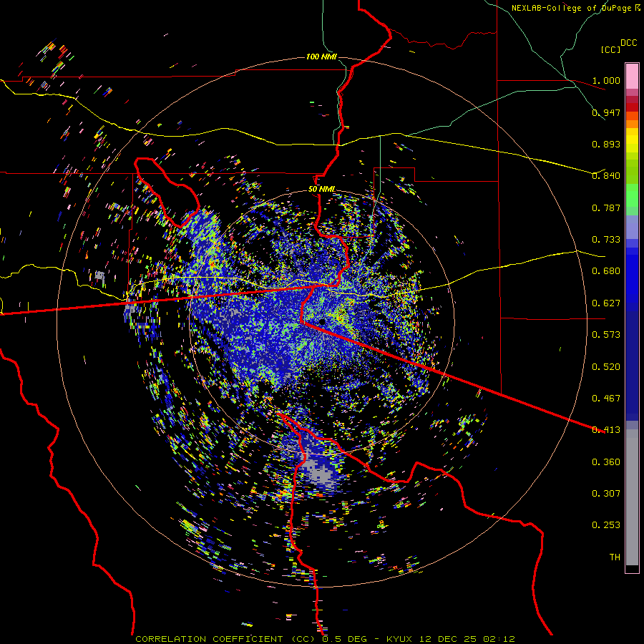Click the 0.253 scale value

click(606, 525)
